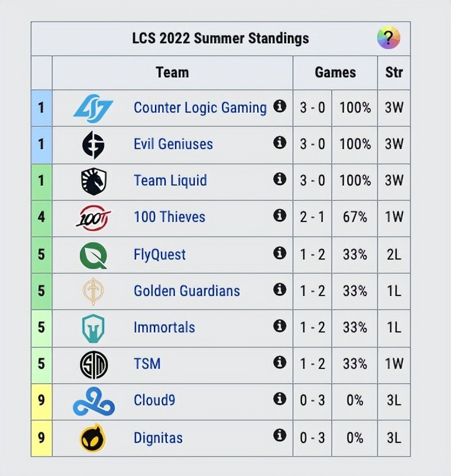
Task: Click the Counter Logic Gaming logo
Action: point(93,108)
